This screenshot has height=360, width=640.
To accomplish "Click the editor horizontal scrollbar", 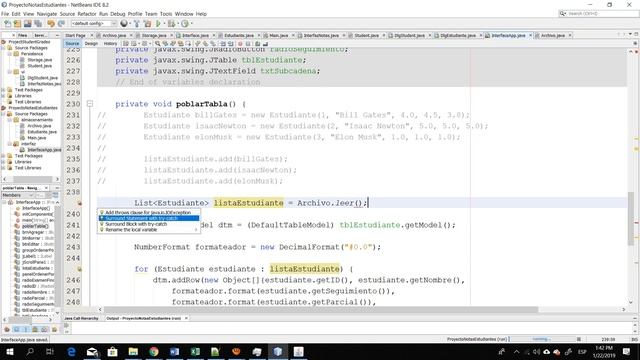I will click(x=320, y=309).
